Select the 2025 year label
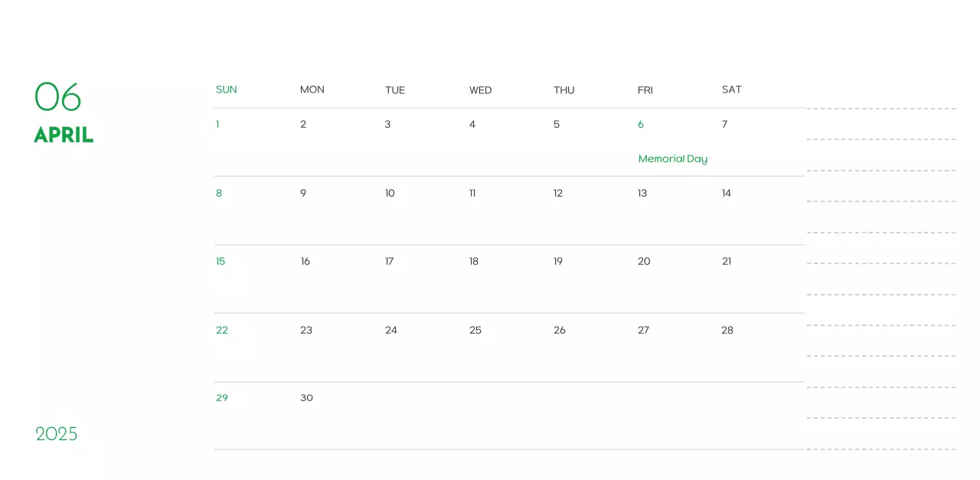The width and height of the screenshot is (980, 480). pyautogui.click(x=56, y=434)
